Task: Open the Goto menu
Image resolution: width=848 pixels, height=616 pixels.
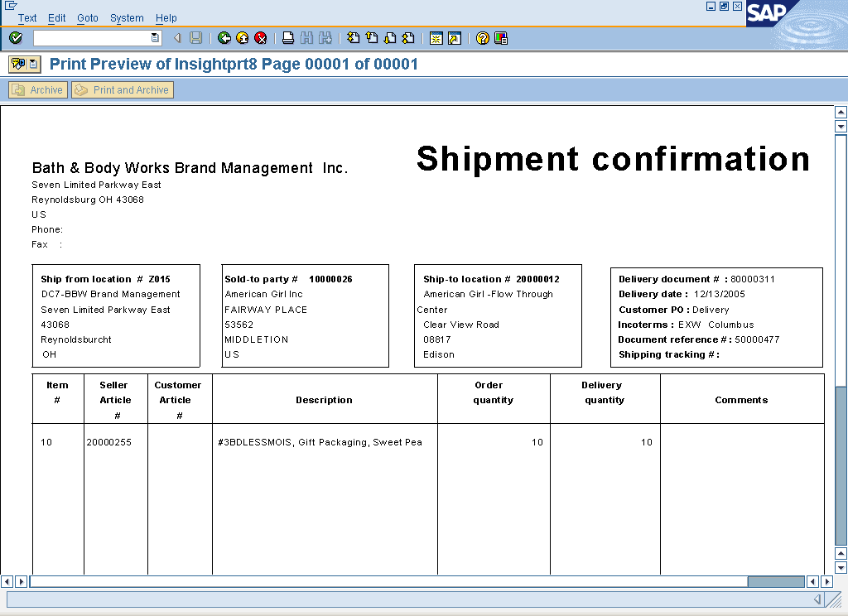Action: click(x=88, y=18)
